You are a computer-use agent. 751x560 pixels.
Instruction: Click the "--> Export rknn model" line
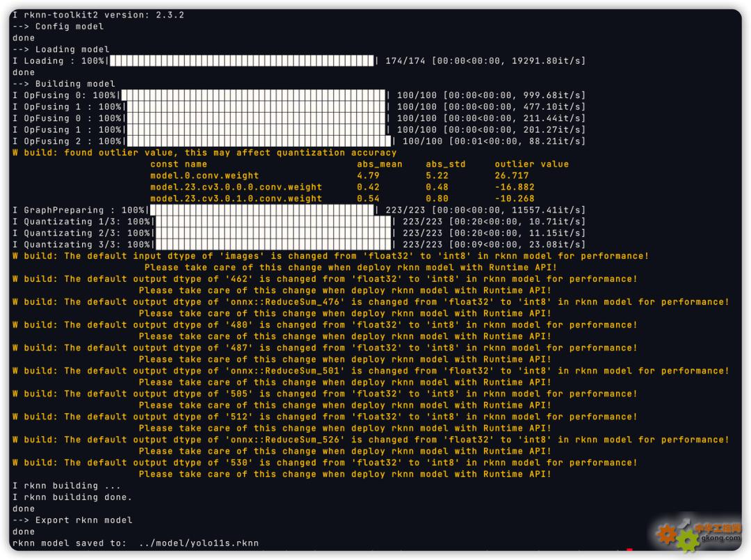[x=72, y=520]
